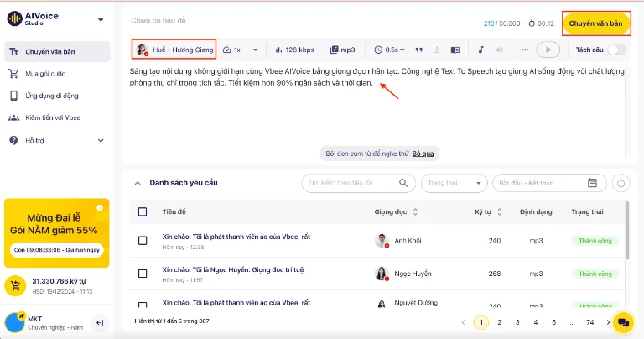Click the Anh Khôi voice avatar
The height and width of the screenshot is (339, 644).
point(382,241)
